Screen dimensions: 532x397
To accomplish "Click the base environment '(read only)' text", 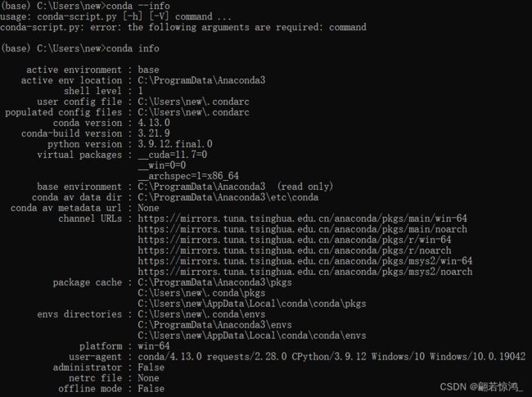I will tap(305, 187).
